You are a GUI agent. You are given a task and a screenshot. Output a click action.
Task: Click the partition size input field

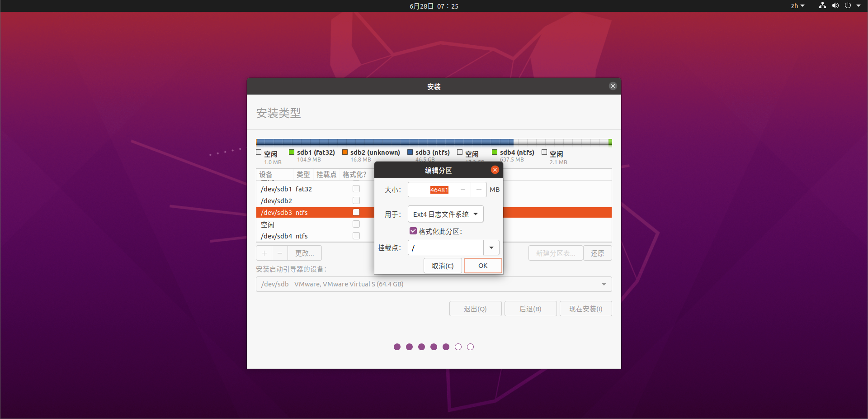(x=432, y=190)
